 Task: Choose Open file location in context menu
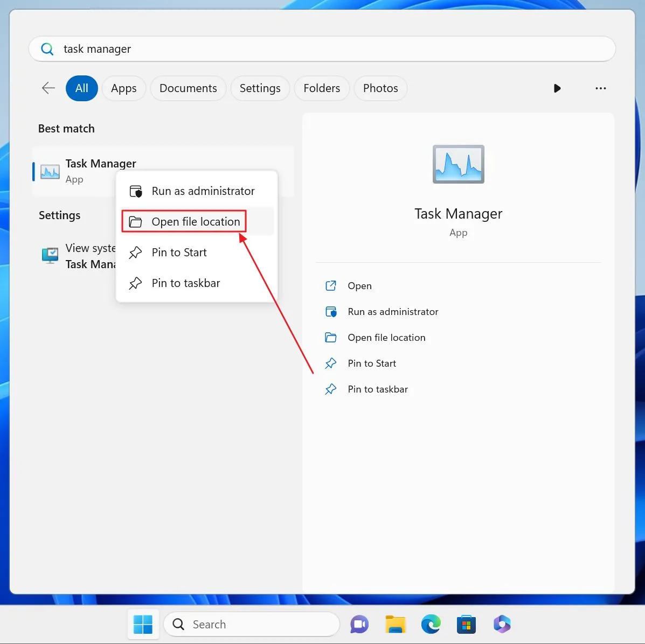(197, 222)
